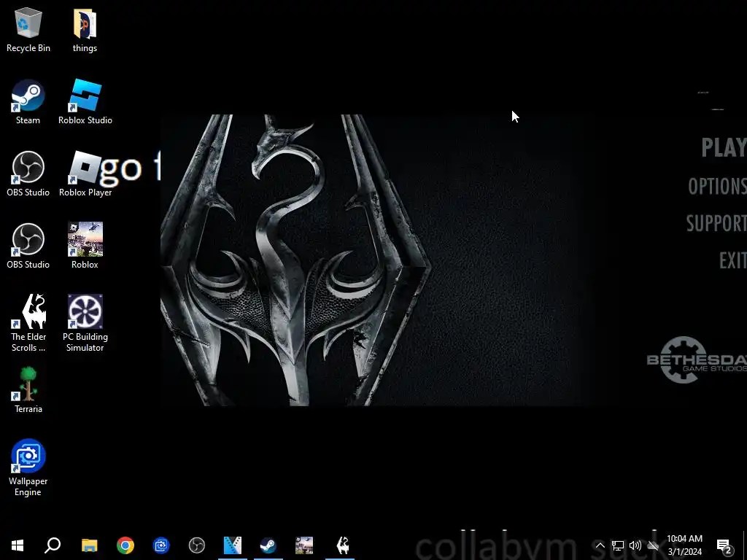Open the Windows Start menu
The image size is (747, 560).
(x=18, y=545)
